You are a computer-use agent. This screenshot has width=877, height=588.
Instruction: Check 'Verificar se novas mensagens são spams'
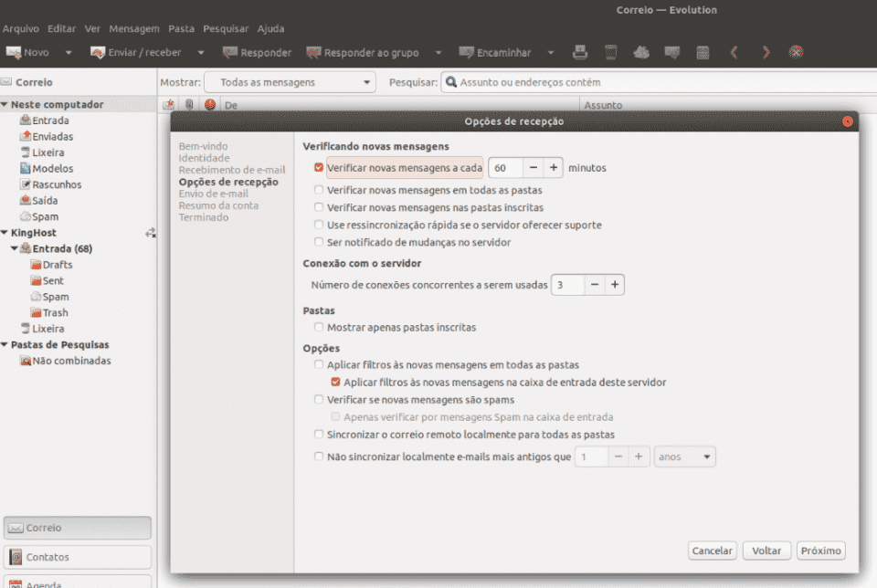click(319, 400)
